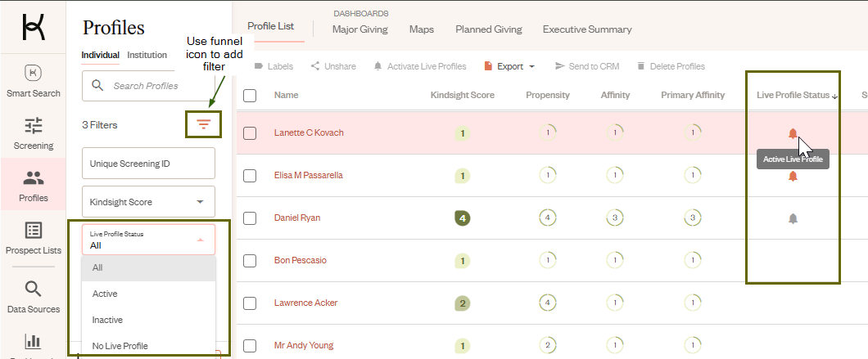The image size is (868, 359).
Task: Open the Bon Pescasio profile link
Action: (x=301, y=260)
